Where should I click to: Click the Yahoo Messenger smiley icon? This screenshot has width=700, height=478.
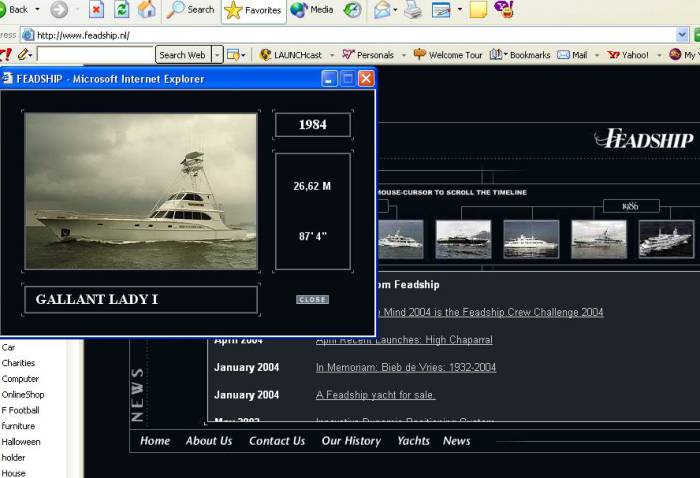point(504,9)
